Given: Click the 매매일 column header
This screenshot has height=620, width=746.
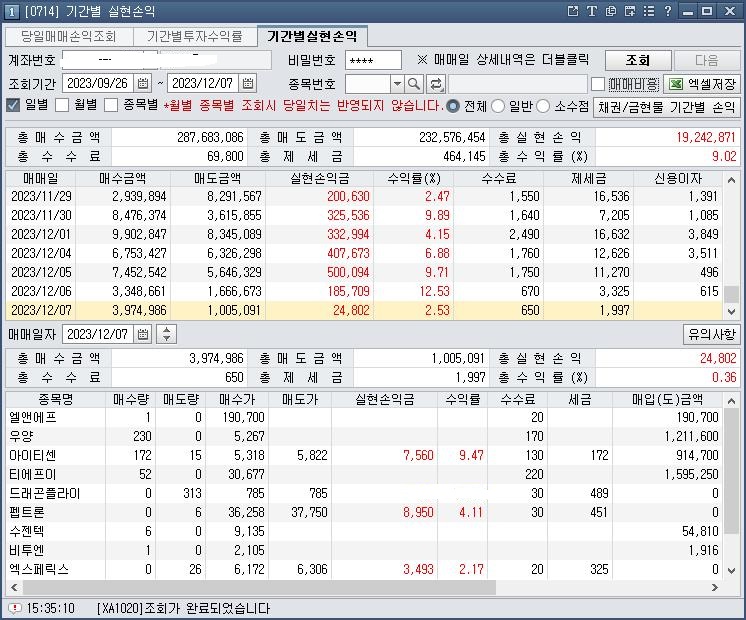Looking at the screenshot, I should (x=41, y=178).
